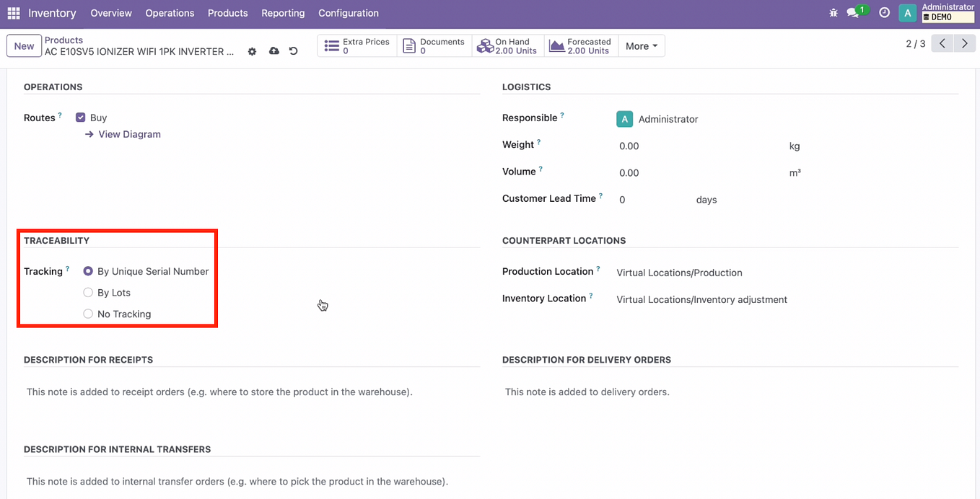Viewport: 980px width, 499px height.
Task: Open the More smart buttons dropdown
Action: [x=641, y=45]
